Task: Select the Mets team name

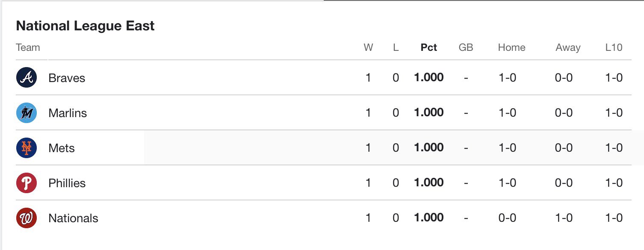Action: click(62, 148)
